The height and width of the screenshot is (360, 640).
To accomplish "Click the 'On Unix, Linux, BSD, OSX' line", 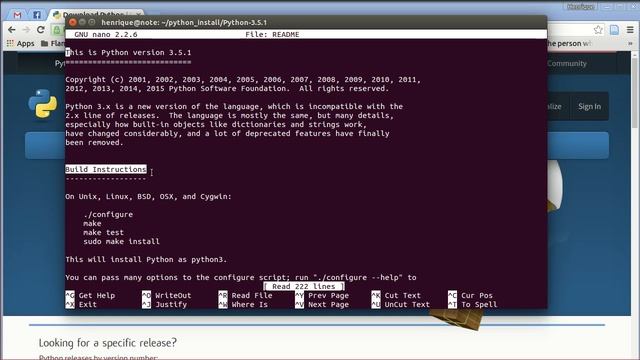I will (149, 196).
